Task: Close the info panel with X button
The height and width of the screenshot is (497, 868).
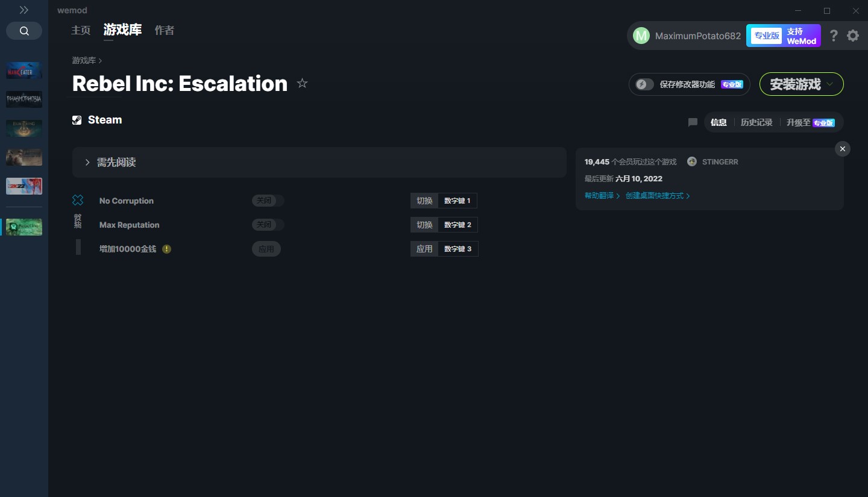Action: (843, 149)
